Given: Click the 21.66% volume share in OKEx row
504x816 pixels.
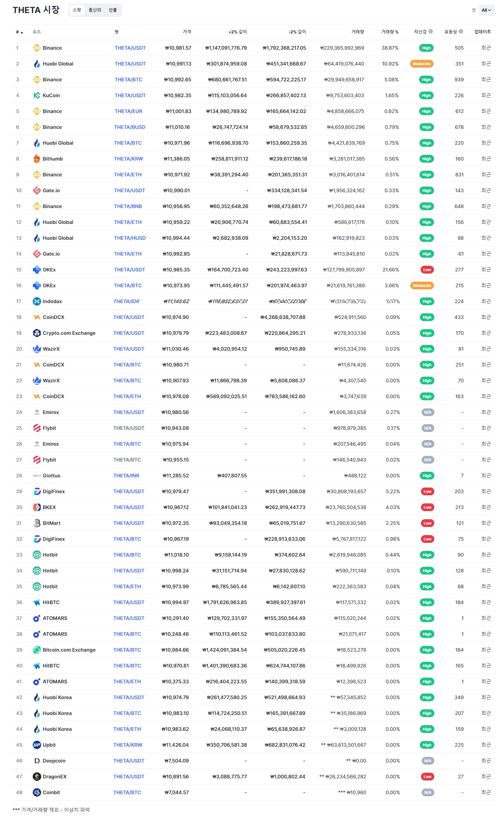Looking at the screenshot, I should click(x=391, y=270).
